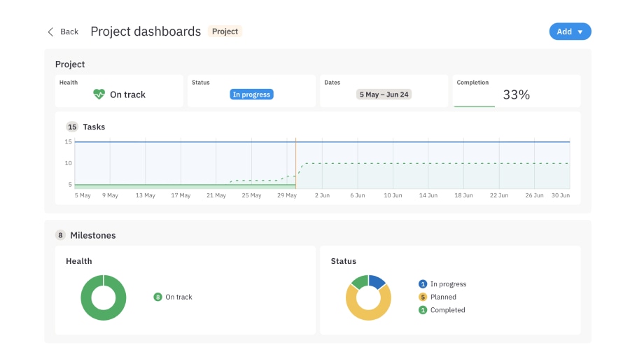The height and width of the screenshot is (364, 637).
Task: Click the Back link text
Action: pos(69,31)
